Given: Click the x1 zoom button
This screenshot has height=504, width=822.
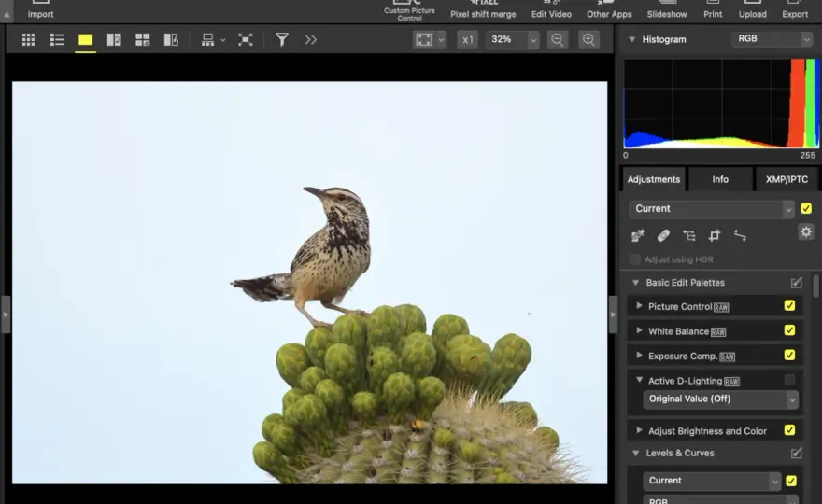Looking at the screenshot, I should (468, 40).
